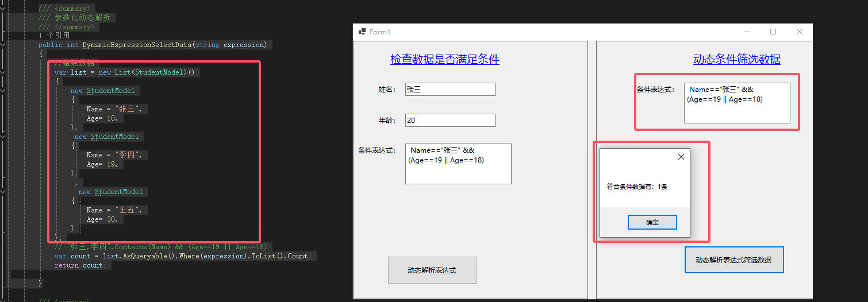Click the code line Name = "李四"
The height and width of the screenshot is (302, 868).
coord(114,155)
